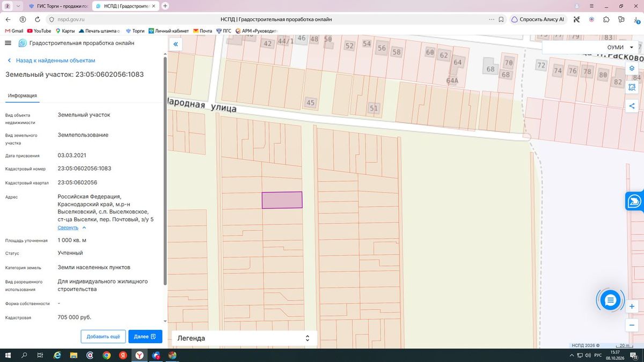Switch to ГИС Торги browser tab

(x=58, y=6)
